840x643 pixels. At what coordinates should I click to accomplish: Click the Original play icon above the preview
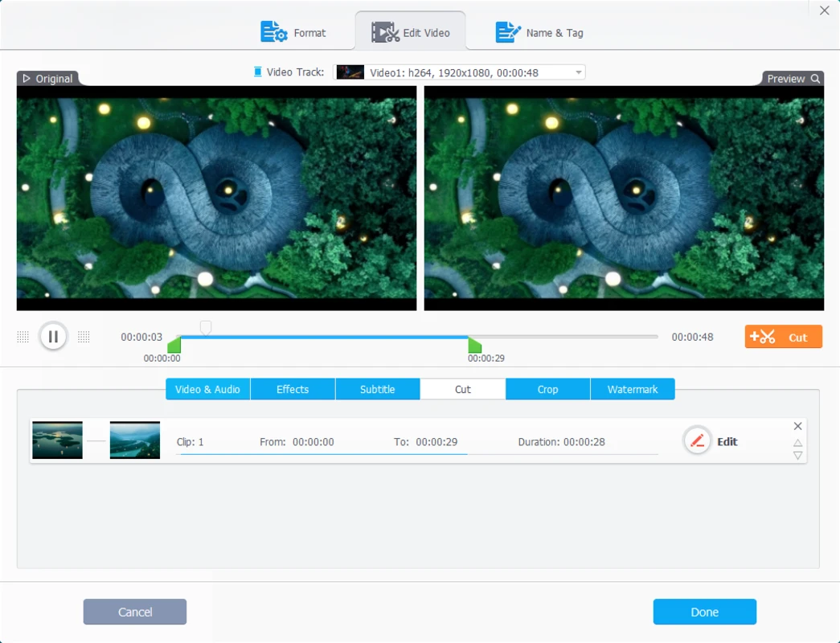click(25, 78)
